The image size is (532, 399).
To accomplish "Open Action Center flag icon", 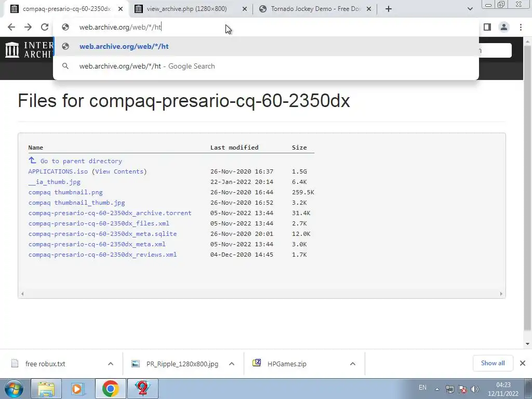I will point(462,389).
